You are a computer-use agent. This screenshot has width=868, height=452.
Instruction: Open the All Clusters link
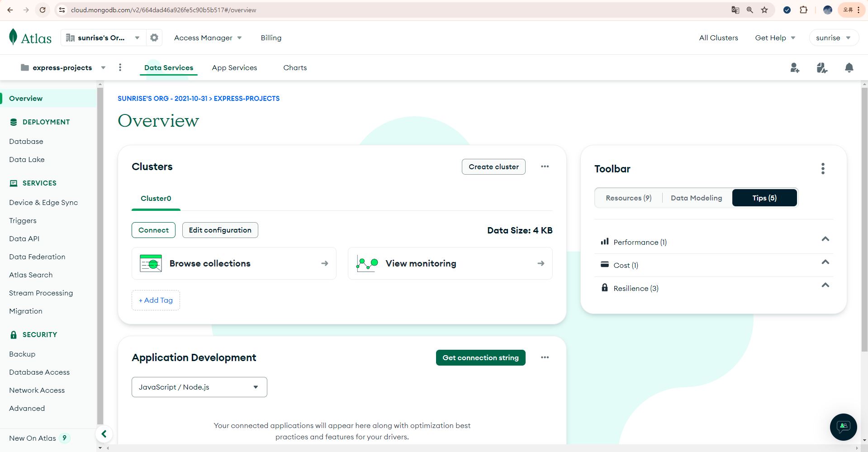point(718,38)
